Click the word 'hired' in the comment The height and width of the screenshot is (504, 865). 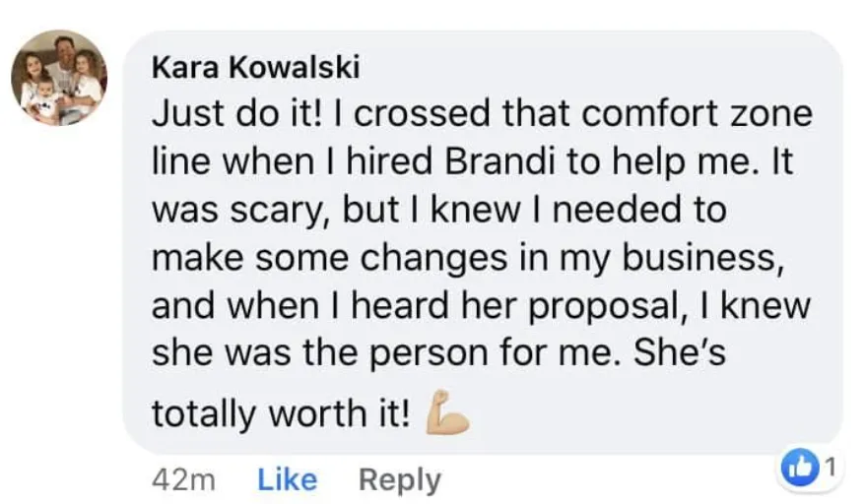tap(389, 161)
